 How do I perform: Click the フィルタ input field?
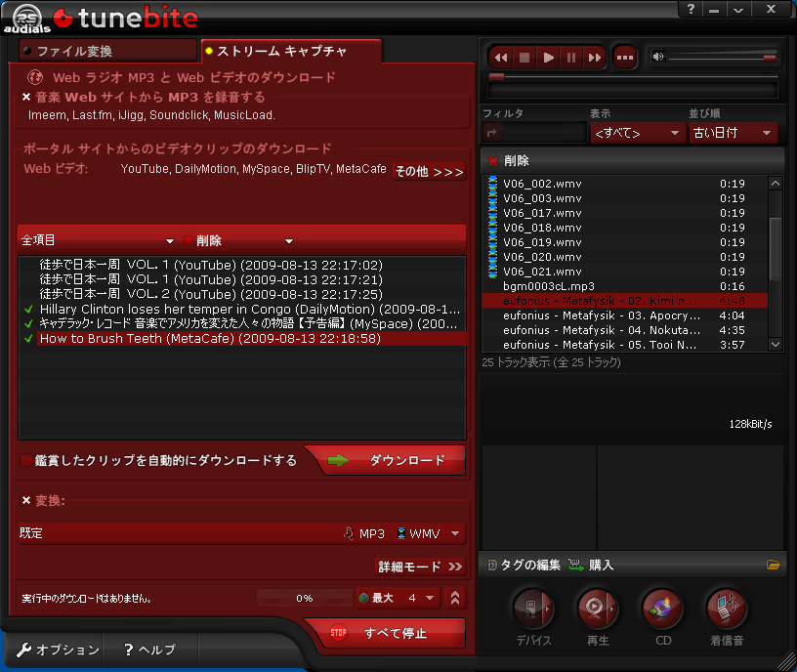(534, 133)
